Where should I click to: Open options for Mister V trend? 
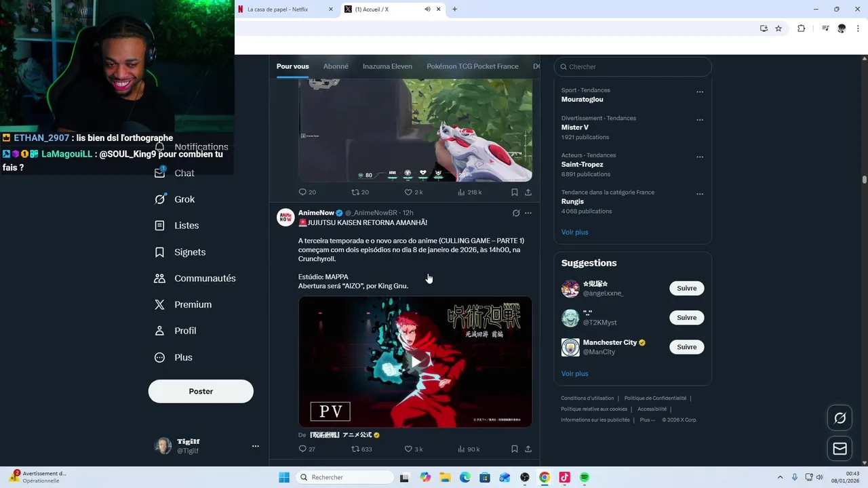pyautogui.click(x=700, y=120)
